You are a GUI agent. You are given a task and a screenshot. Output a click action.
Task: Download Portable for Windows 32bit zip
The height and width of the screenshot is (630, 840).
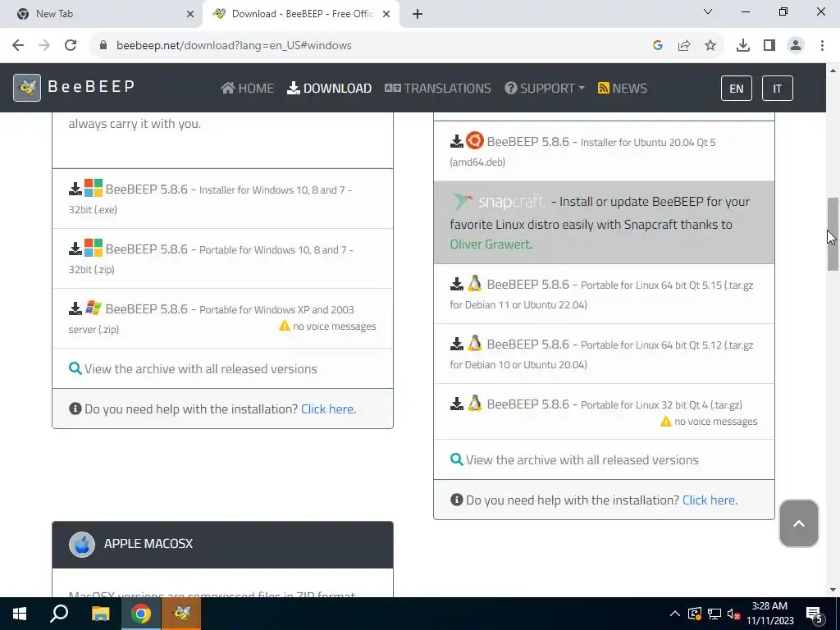222,258
